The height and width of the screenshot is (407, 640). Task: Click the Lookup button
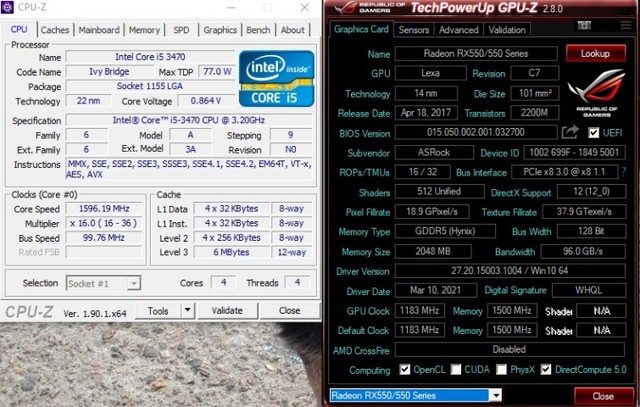click(x=596, y=53)
